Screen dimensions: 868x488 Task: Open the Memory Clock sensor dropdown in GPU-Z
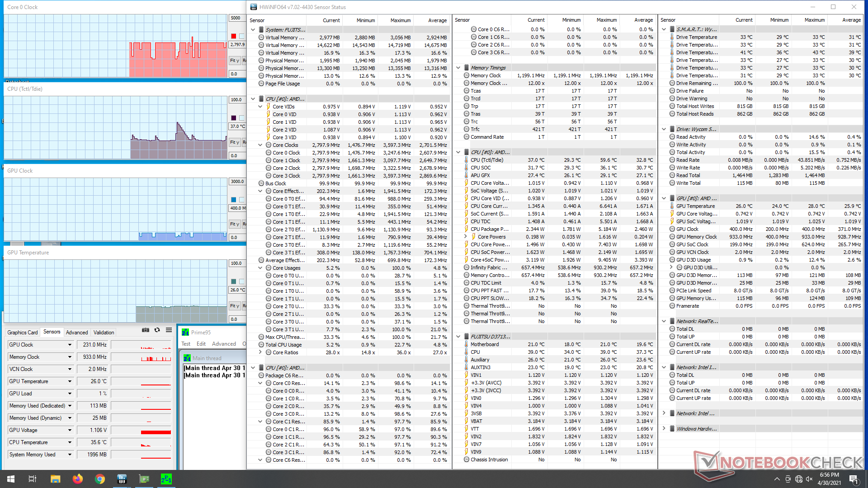[x=70, y=357]
